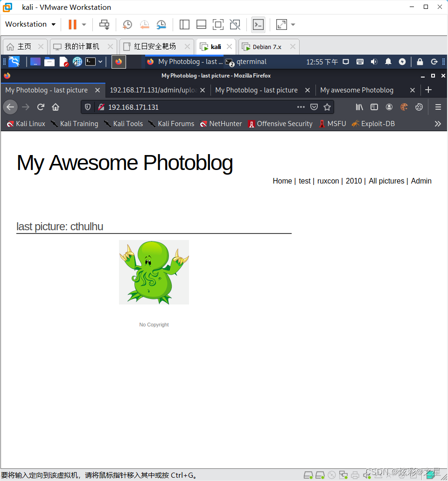Image resolution: width=448 pixels, height=481 pixels.
Task: Open the ruxcon category link
Action: click(x=328, y=181)
